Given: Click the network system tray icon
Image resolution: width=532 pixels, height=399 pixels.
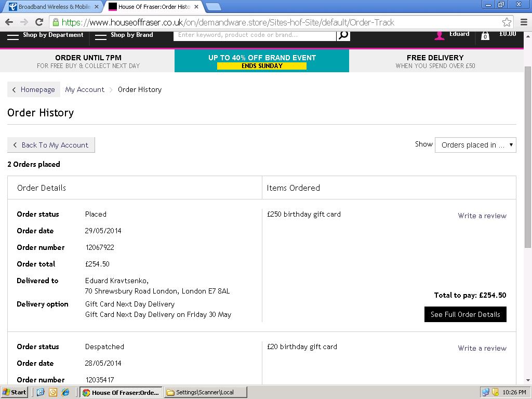Looking at the screenshot, I should (486, 392).
